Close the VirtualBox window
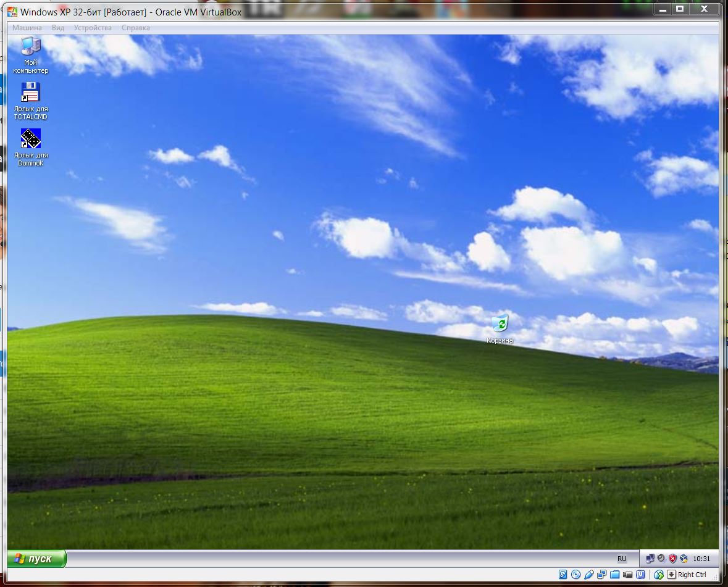This screenshot has height=587, width=728. tap(705, 9)
